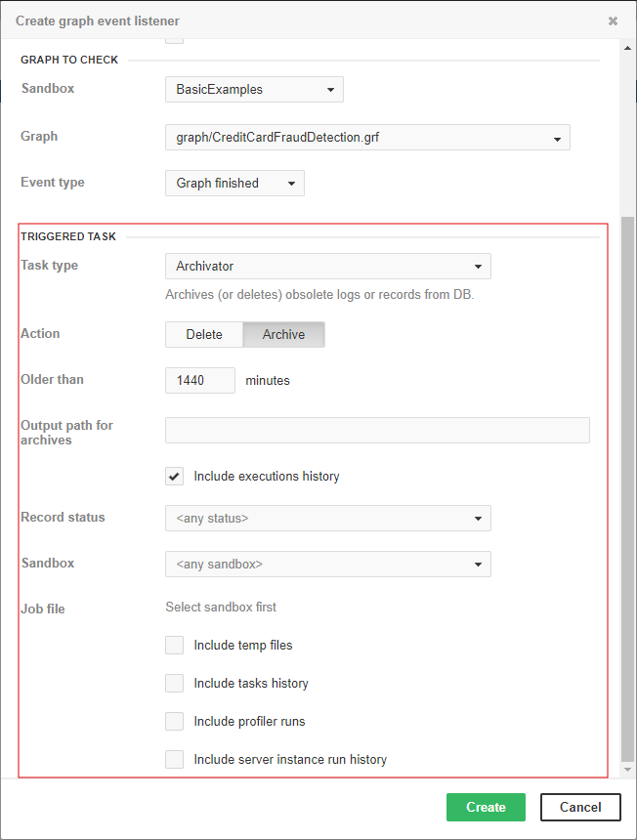Click the Cancel button
637x840 pixels.
[580, 808]
